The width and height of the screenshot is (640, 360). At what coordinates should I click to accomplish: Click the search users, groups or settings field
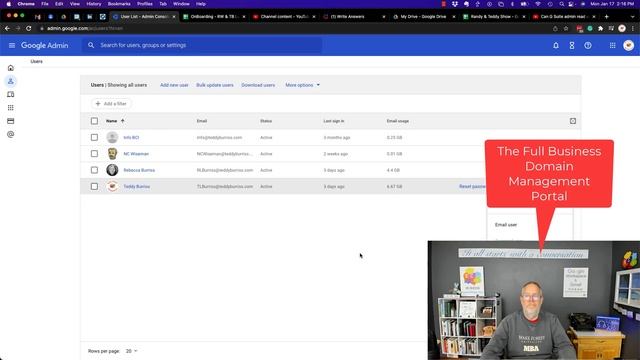(202, 45)
